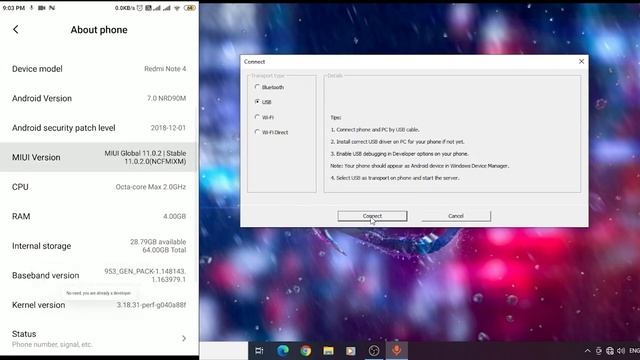This screenshot has width=640, height=360.
Task: Open the Status row chevron
Action: pyautogui.click(x=184, y=338)
